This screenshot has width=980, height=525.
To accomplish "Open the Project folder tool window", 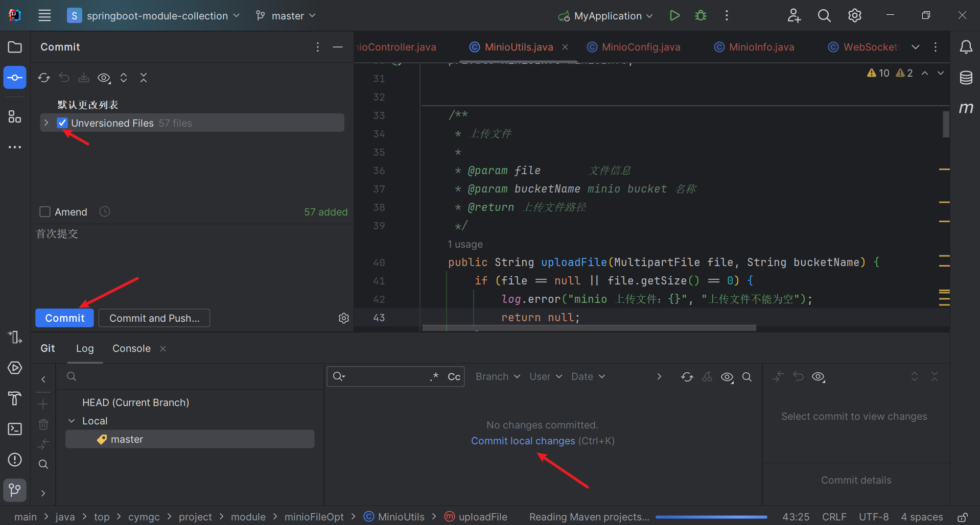I will (15, 47).
